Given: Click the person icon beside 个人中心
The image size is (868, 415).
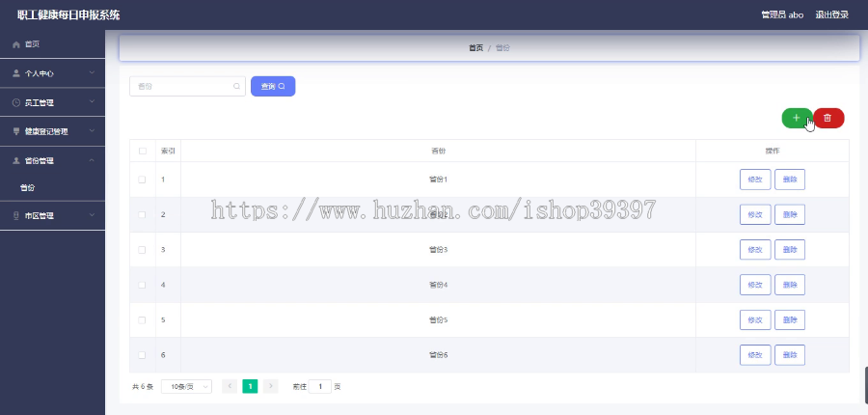Looking at the screenshot, I should coord(16,73).
